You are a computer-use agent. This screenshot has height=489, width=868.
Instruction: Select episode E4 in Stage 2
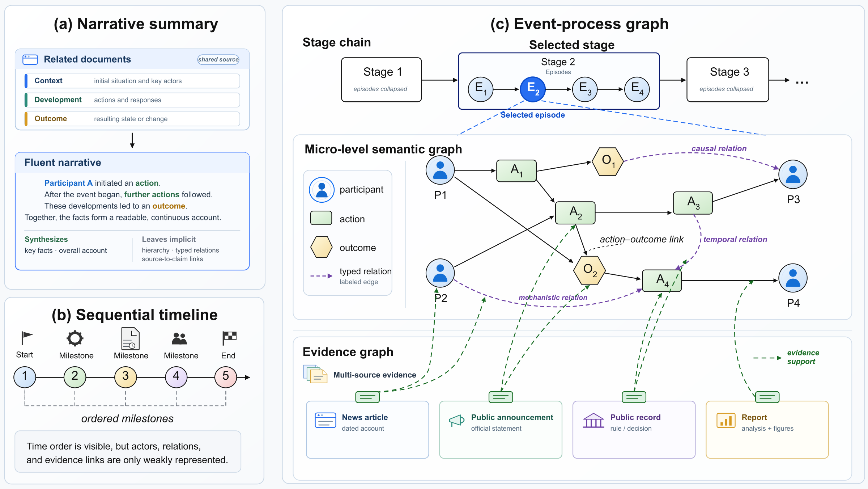point(637,89)
